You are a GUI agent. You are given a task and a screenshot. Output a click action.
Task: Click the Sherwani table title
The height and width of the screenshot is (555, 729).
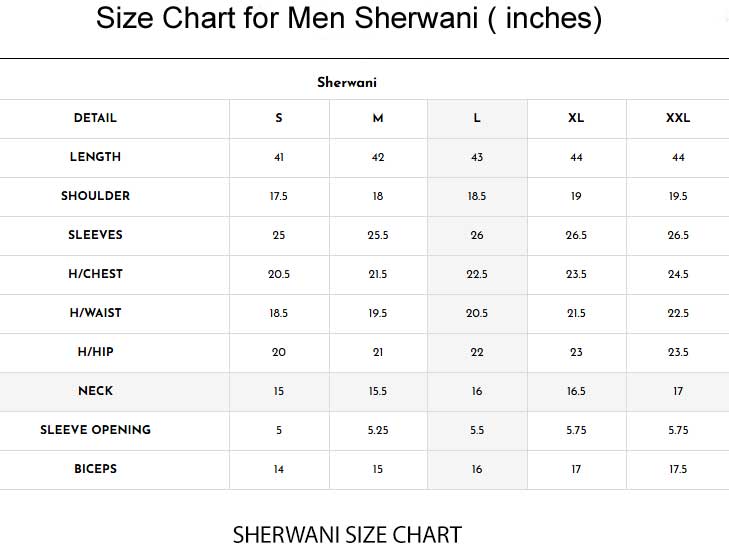[x=347, y=83]
